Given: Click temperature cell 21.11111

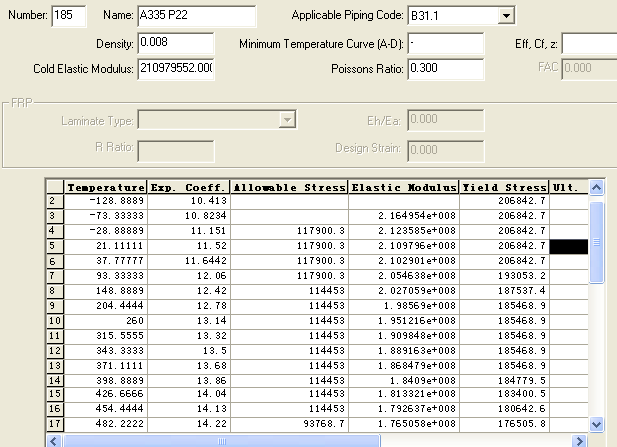Looking at the screenshot, I should click(105, 246).
